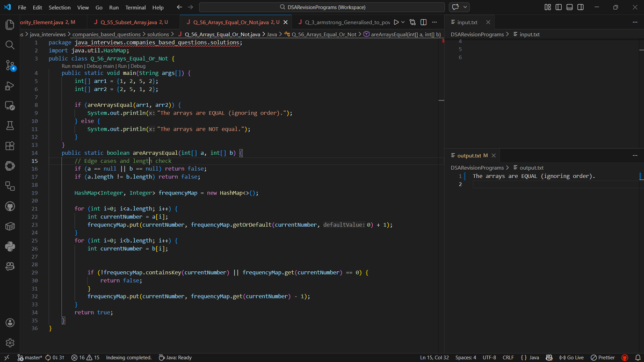Image resolution: width=644 pixels, height=362 pixels.
Task: Open Problems showing 16 errors 15 warnings
Action: [85, 358]
